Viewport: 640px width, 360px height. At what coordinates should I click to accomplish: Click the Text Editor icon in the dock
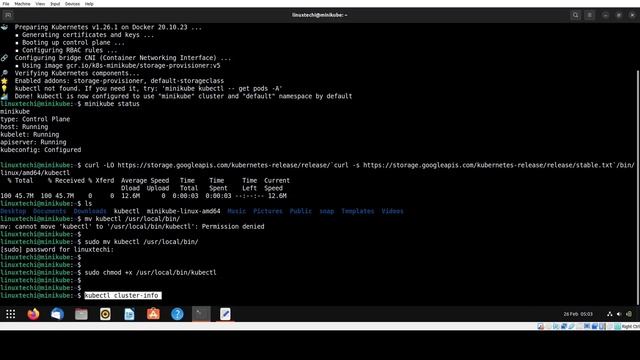pos(225,314)
